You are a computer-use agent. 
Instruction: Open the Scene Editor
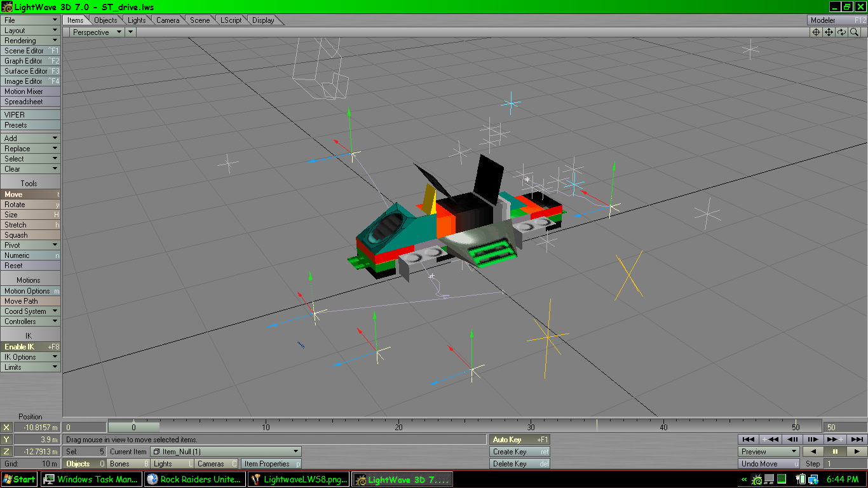click(31, 51)
